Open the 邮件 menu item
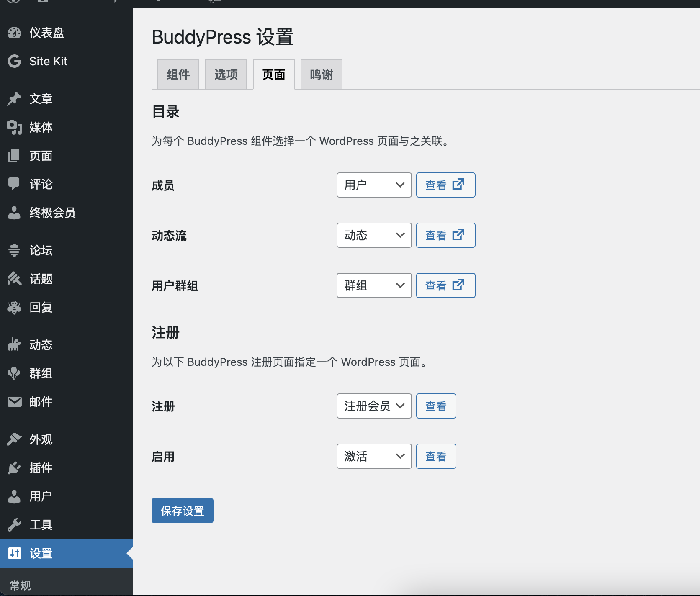The width and height of the screenshot is (700, 596). [x=67, y=402]
